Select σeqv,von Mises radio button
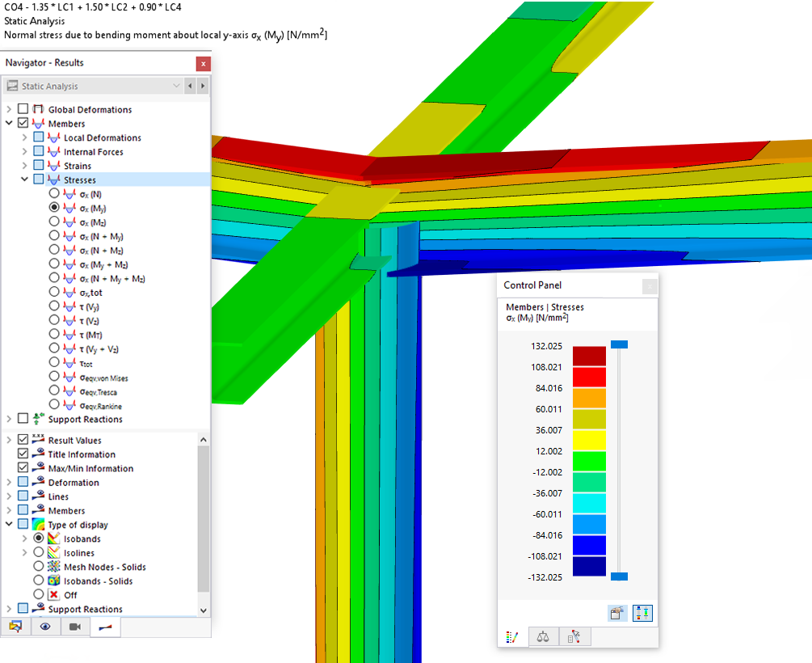 coord(54,376)
